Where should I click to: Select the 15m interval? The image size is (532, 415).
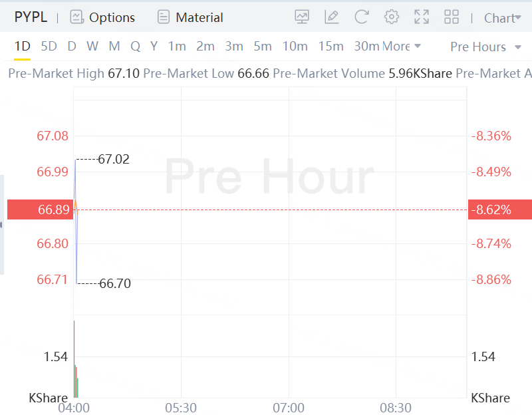point(331,46)
